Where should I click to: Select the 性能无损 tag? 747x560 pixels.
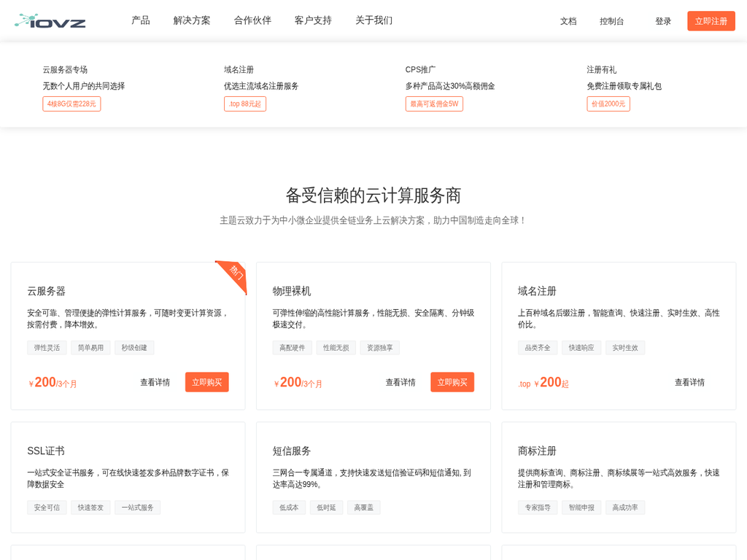[x=336, y=348]
